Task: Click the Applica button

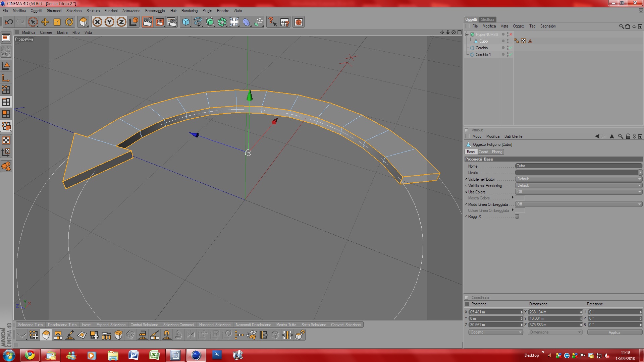Action: tap(614, 332)
